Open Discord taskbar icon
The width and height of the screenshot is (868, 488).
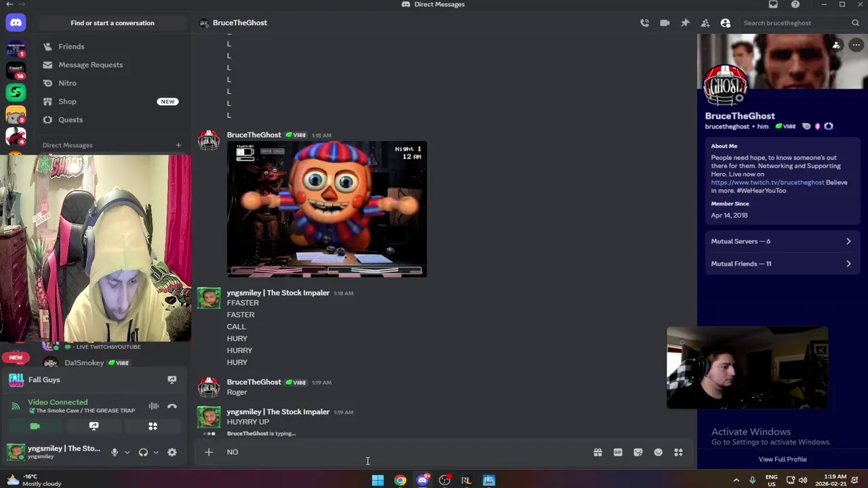click(x=422, y=481)
